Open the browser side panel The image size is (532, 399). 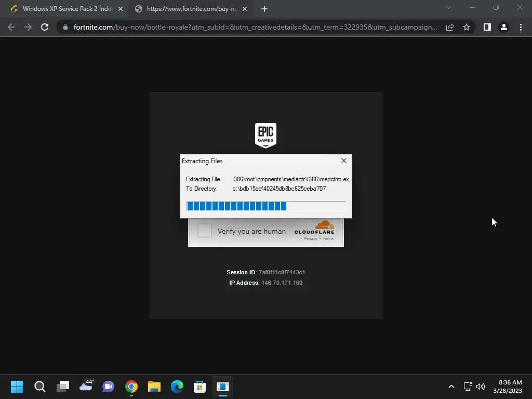tap(487, 27)
